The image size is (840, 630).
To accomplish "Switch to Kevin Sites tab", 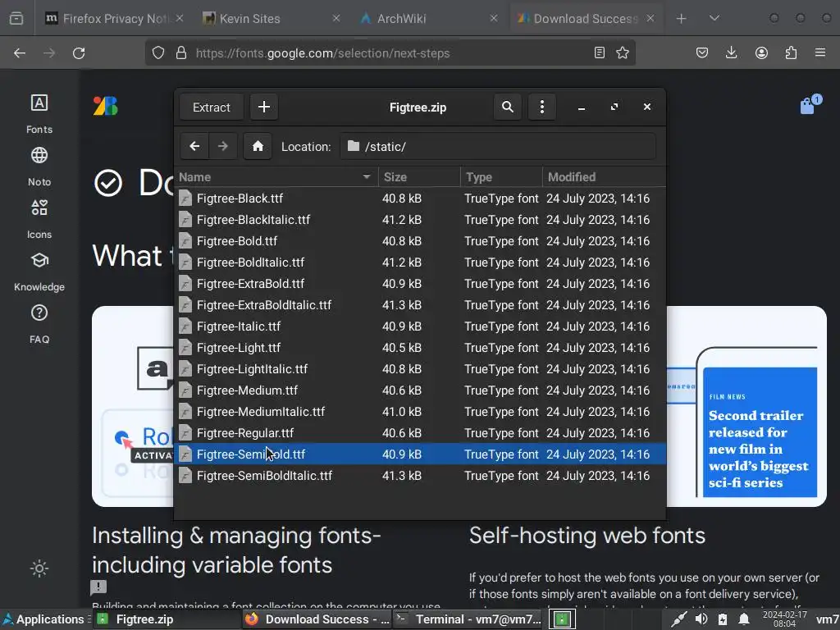I will point(271,19).
